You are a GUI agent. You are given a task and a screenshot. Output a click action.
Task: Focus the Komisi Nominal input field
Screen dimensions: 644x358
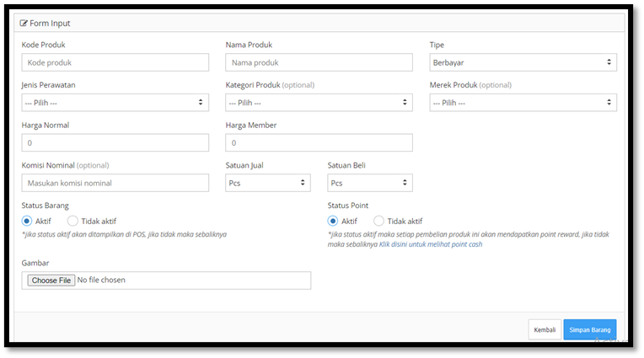(115, 183)
